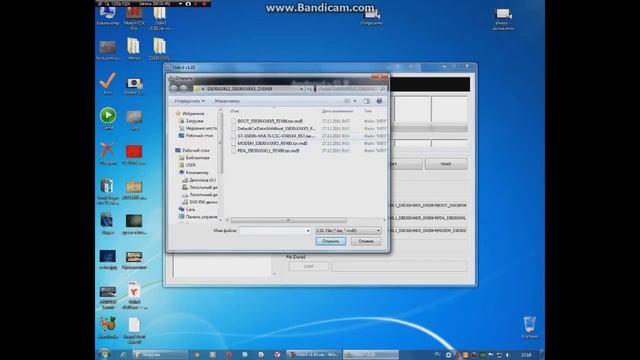Sort files by the Имя column
The width and height of the screenshot is (640, 360).
tap(234, 111)
